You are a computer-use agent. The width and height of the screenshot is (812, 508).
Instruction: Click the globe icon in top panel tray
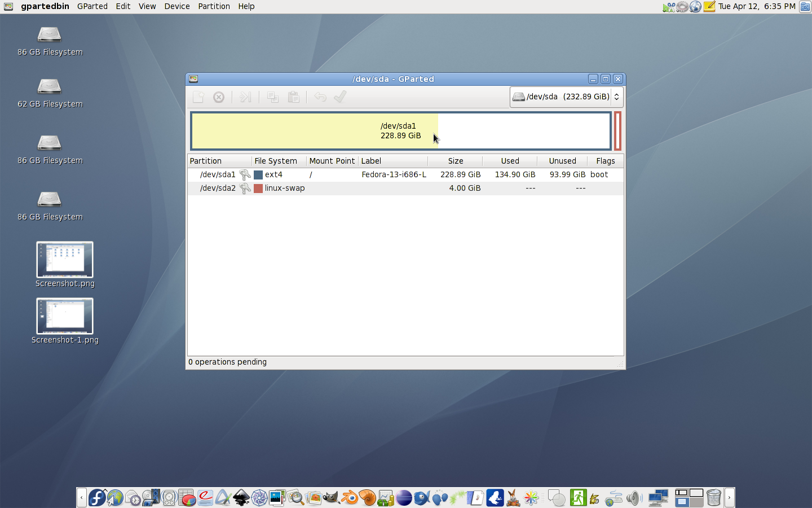point(696,6)
